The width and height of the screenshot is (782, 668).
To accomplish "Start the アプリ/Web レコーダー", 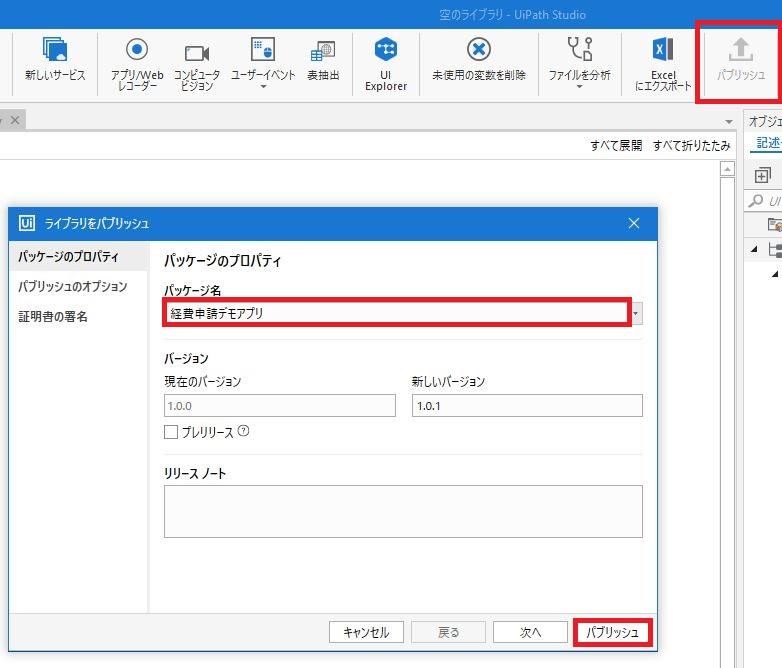I will click(137, 64).
